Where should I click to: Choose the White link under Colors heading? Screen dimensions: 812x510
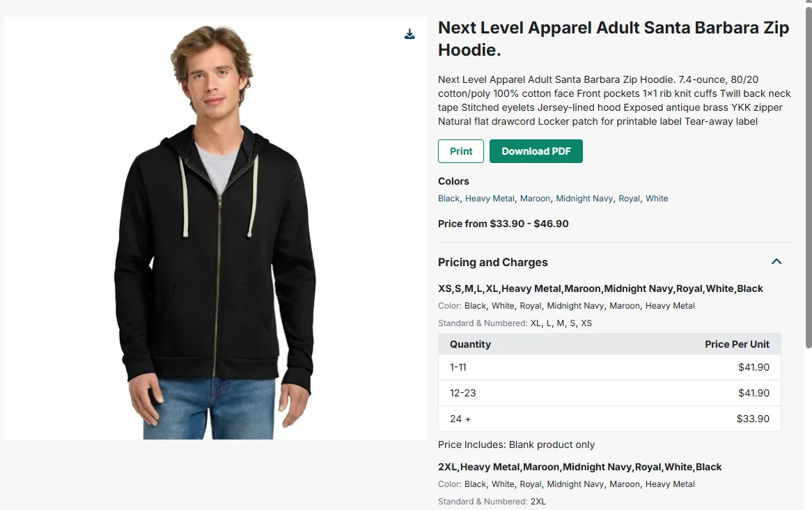(x=657, y=199)
